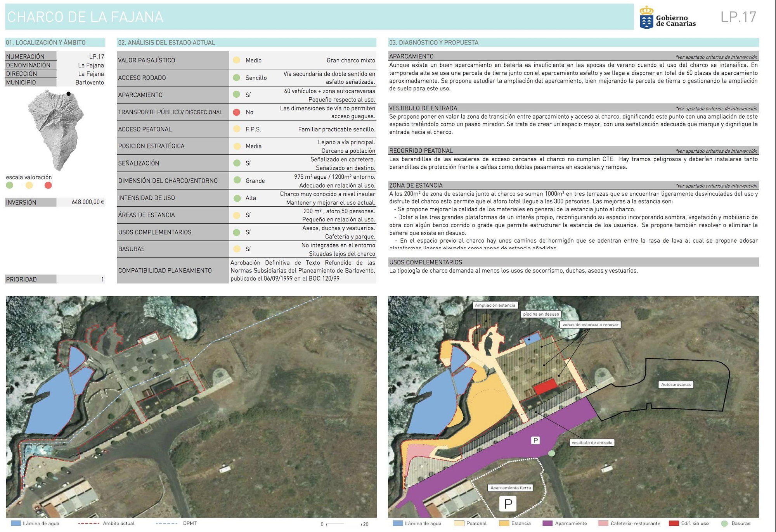Screen dimensions: 776x532
Task: Click the Zona de Estancia section heading
Action: 416,185
